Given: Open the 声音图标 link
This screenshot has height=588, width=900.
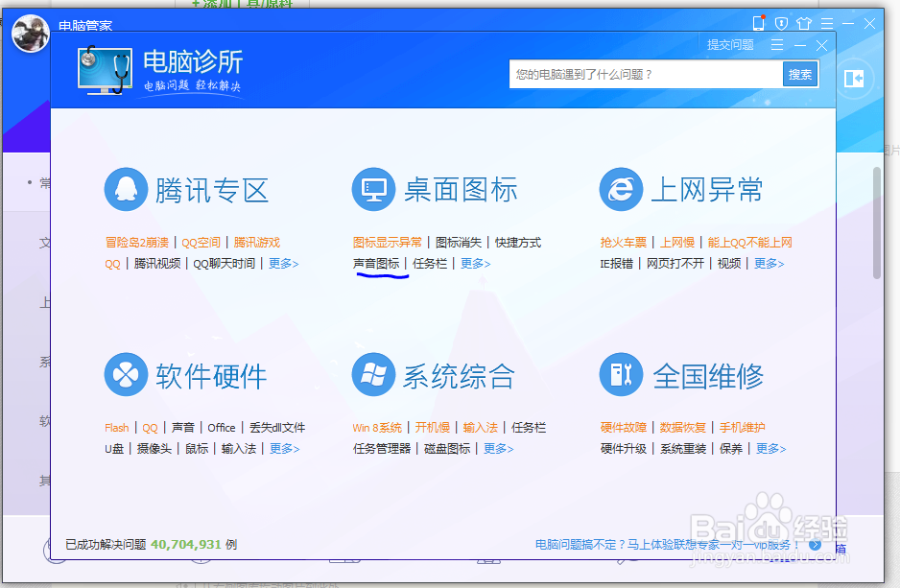Looking at the screenshot, I should [376, 264].
